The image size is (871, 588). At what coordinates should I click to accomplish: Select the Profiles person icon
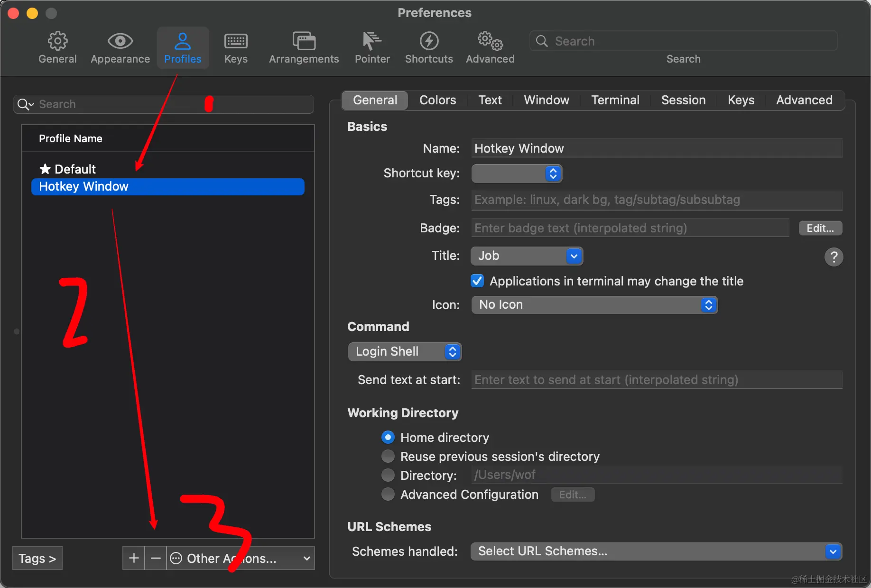pyautogui.click(x=183, y=41)
